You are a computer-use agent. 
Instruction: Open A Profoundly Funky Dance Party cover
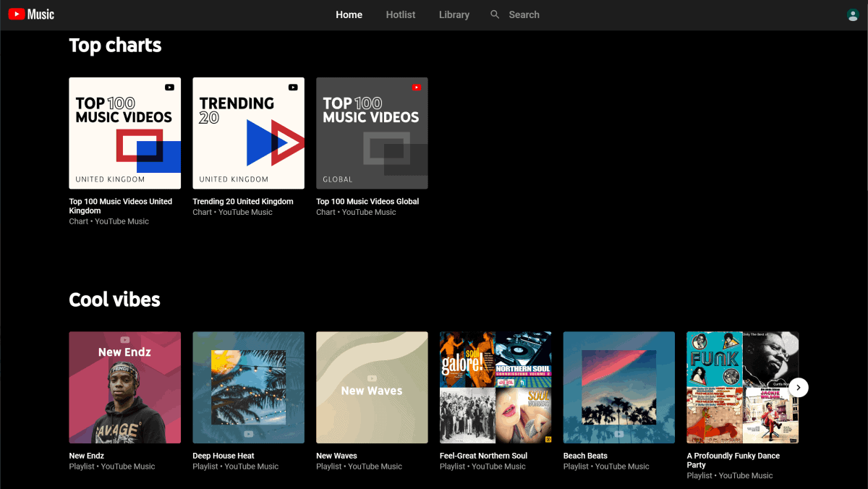click(743, 387)
